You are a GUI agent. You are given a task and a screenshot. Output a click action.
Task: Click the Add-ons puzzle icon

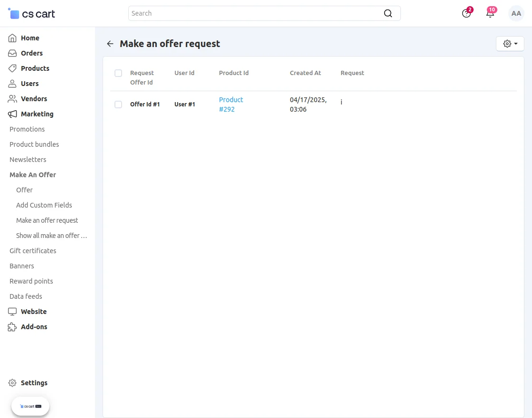12,327
